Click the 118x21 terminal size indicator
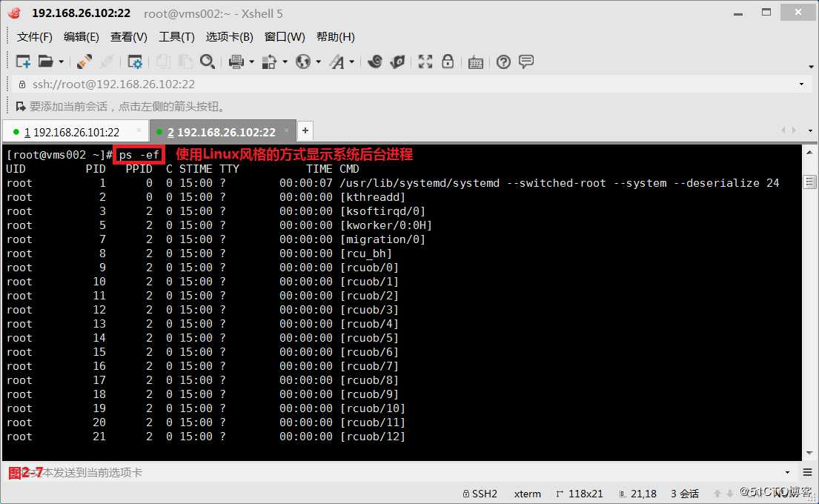 pyautogui.click(x=580, y=494)
